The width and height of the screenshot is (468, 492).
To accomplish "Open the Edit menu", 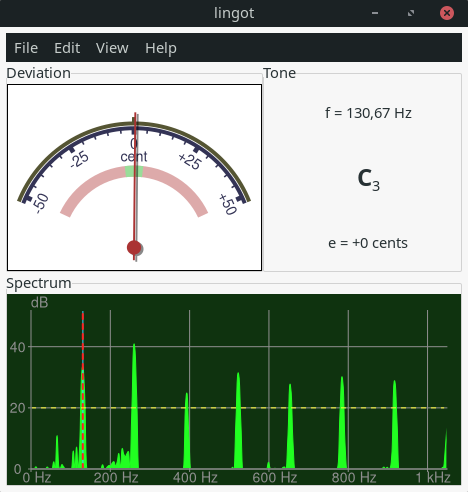I will 67,48.
